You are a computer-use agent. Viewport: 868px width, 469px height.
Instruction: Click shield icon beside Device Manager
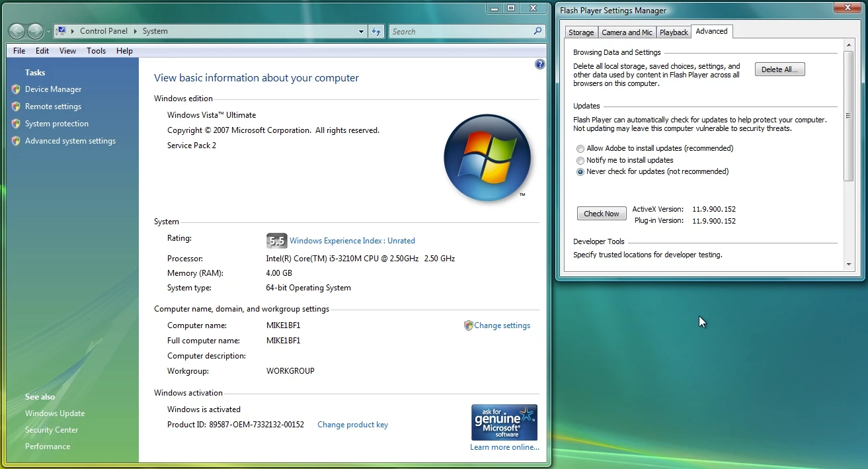[16, 89]
